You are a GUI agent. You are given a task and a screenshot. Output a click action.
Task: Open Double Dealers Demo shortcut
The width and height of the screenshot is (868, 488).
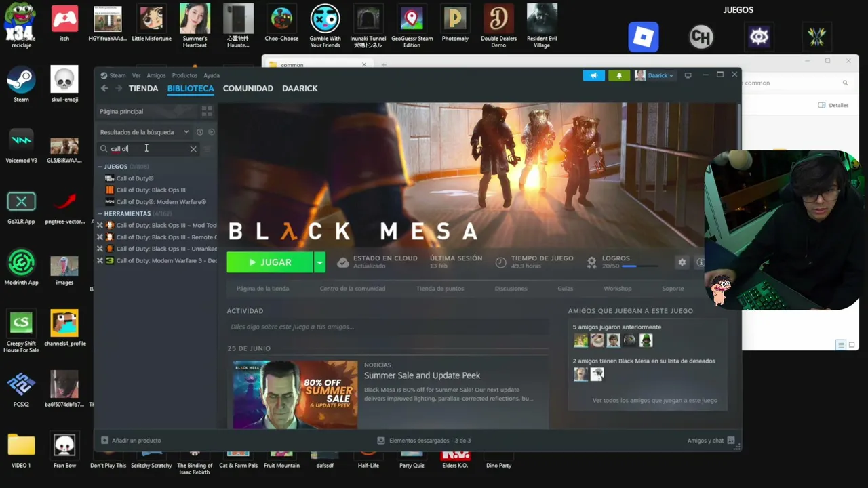pyautogui.click(x=498, y=26)
